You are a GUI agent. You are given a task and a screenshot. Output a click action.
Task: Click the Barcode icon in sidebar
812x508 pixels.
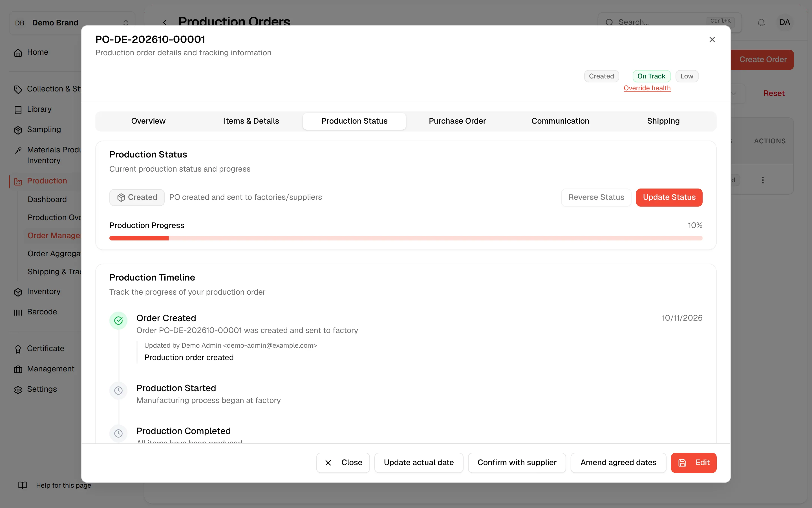pyautogui.click(x=18, y=312)
